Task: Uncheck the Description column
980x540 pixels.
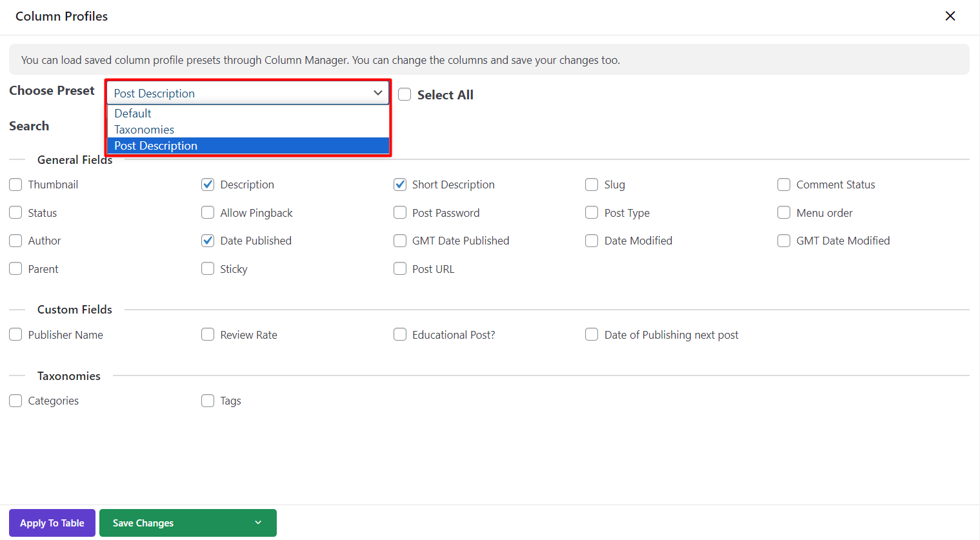Action: pos(208,185)
